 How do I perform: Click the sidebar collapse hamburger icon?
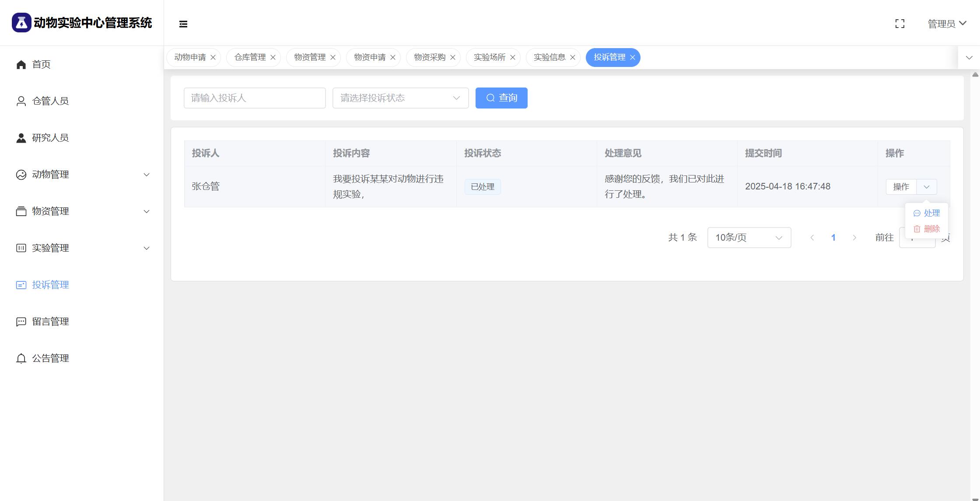click(x=183, y=24)
